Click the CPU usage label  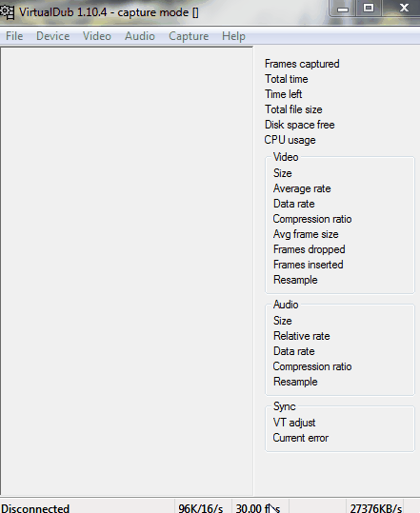[x=290, y=140]
